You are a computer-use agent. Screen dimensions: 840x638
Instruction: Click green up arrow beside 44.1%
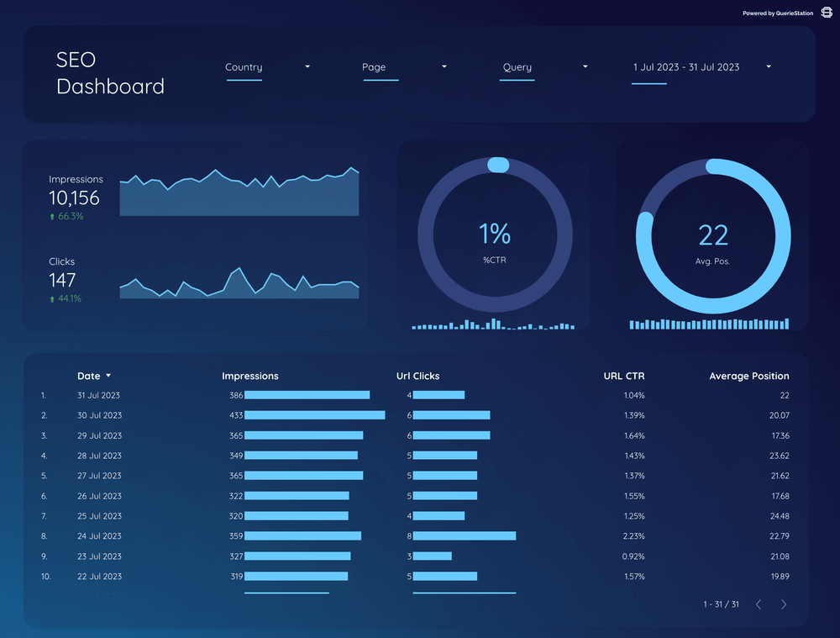click(52, 299)
